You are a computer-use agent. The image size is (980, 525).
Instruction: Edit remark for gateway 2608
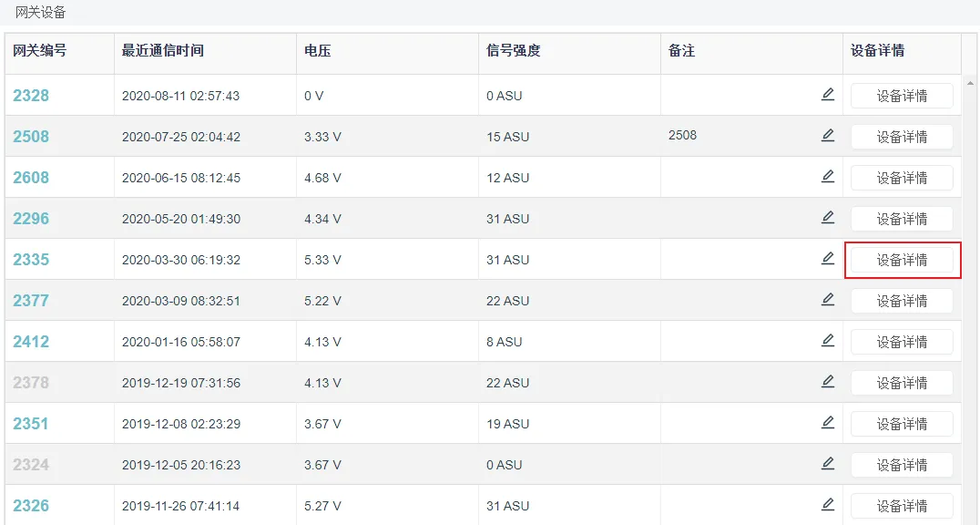point(828,177)
